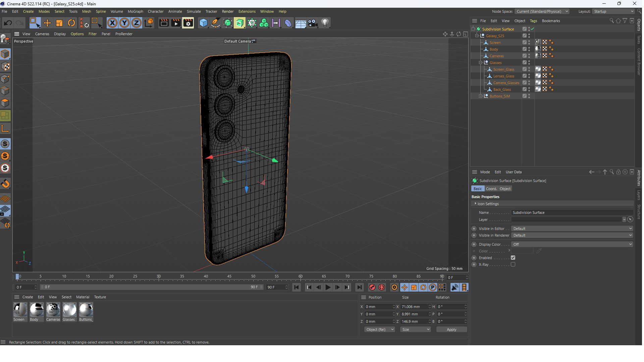Select the Back_Glass object

point(502,89)
